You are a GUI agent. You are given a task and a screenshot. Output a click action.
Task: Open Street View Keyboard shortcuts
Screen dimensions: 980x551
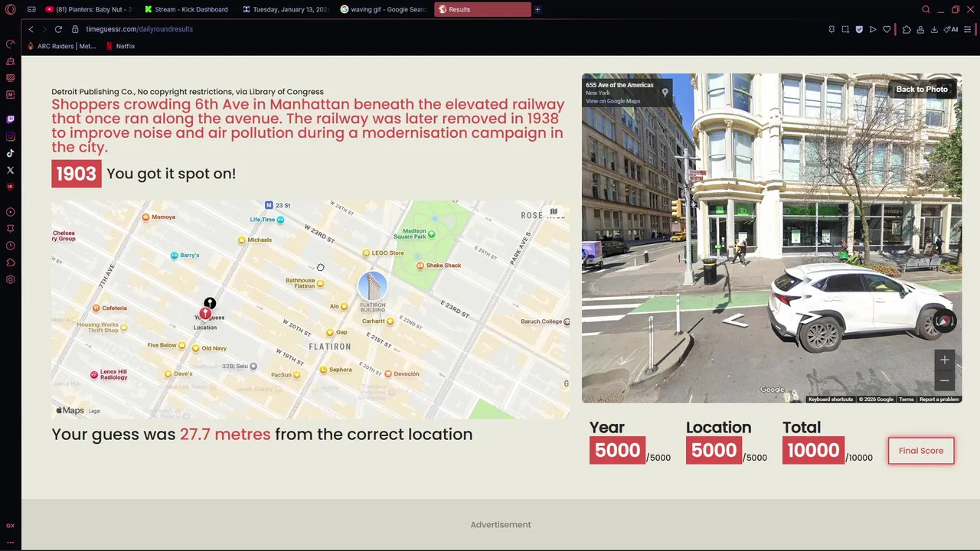click(831, 399)
